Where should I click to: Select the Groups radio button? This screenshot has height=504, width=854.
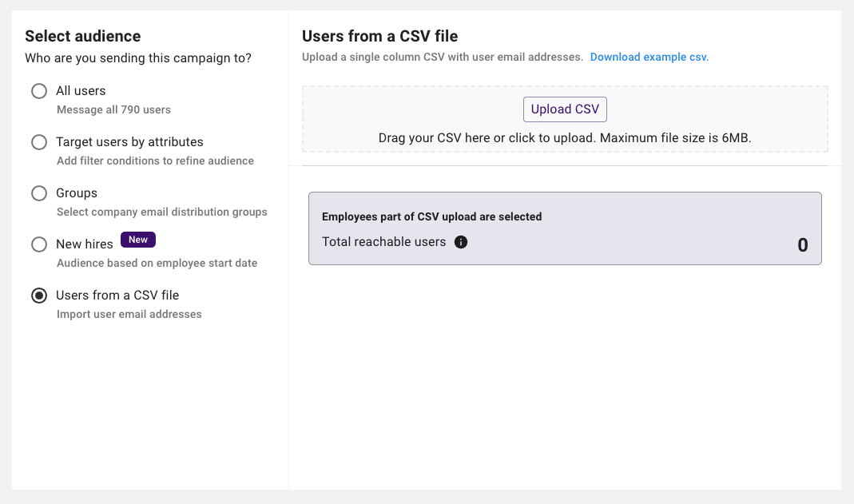pyautogui.click(x=38, y=193)
